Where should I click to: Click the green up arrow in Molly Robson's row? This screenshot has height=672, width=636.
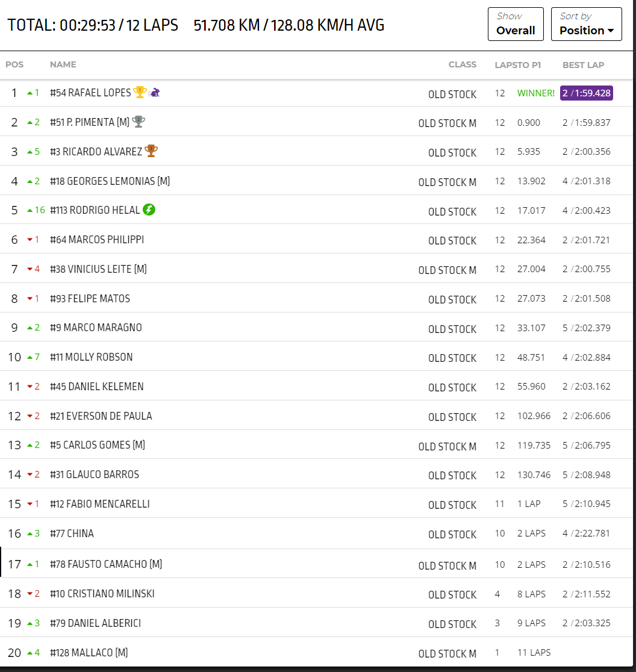tap(30, 358)
